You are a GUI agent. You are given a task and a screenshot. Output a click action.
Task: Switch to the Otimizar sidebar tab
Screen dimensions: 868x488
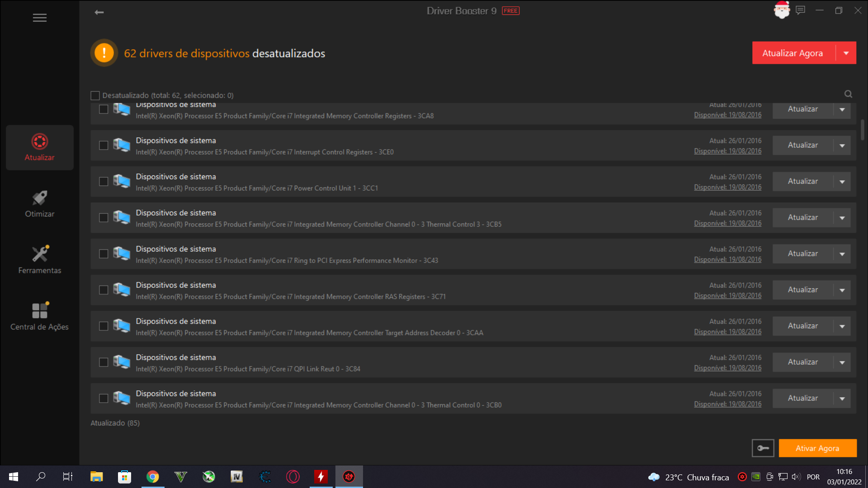click(x=40, y=204)
